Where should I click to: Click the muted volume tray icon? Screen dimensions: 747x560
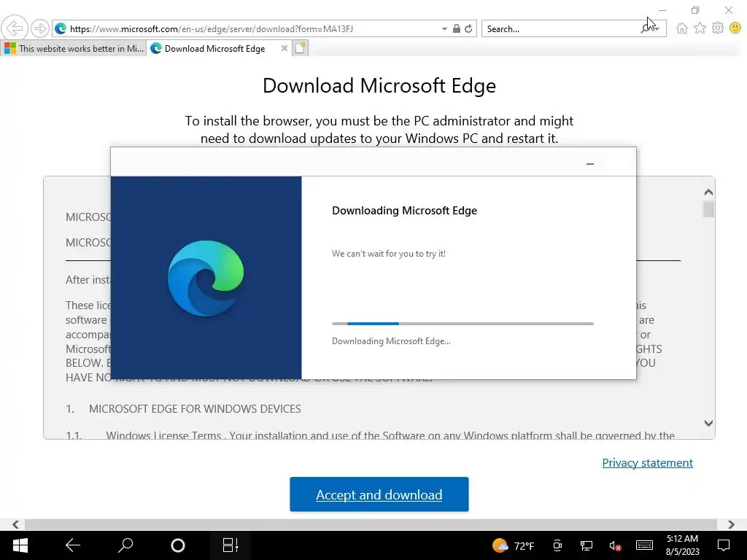point(615,545)
